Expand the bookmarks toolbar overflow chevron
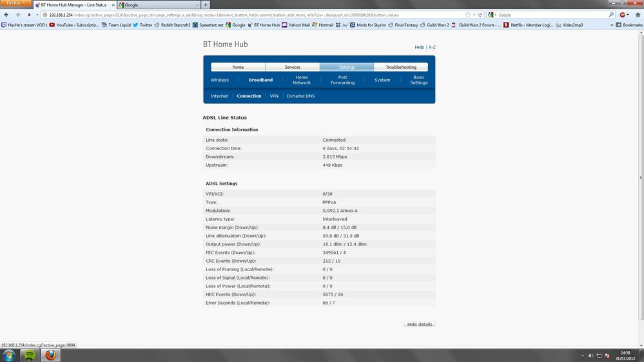644x362 pixels. point(612,25)
